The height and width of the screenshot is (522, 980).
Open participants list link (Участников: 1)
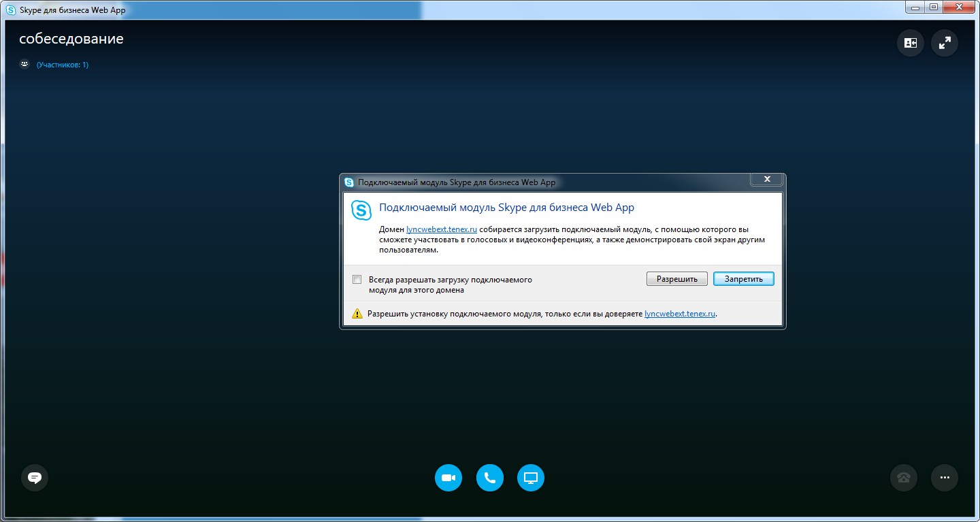[x=63, y=65]
